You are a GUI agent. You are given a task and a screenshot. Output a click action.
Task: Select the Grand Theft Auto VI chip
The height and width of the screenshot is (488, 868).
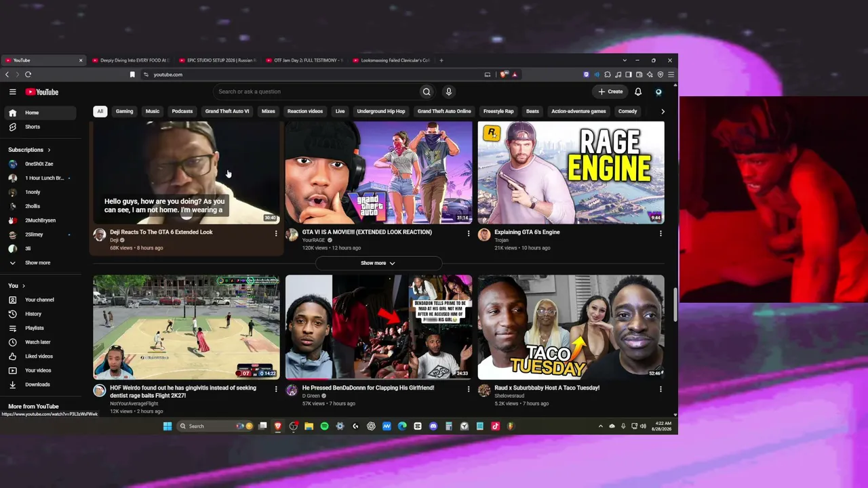click(227, 111)
